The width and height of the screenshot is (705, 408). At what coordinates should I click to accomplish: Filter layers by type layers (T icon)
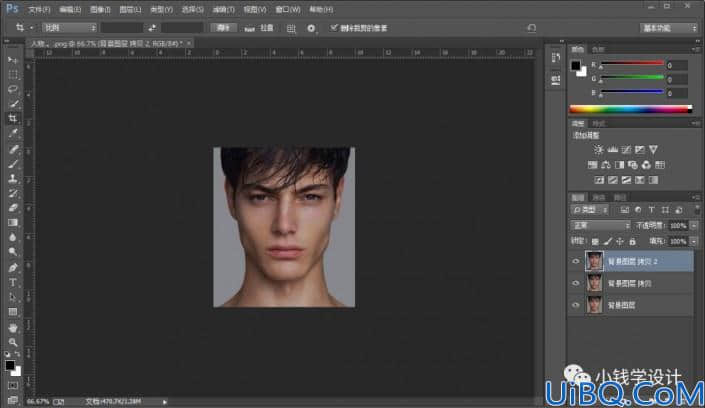coord(651,210)
